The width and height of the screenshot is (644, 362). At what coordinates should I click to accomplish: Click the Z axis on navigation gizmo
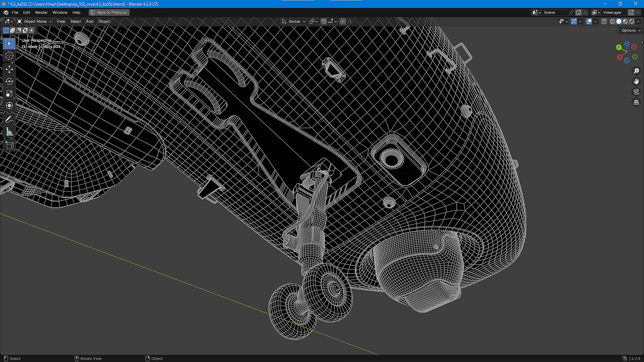627,44
